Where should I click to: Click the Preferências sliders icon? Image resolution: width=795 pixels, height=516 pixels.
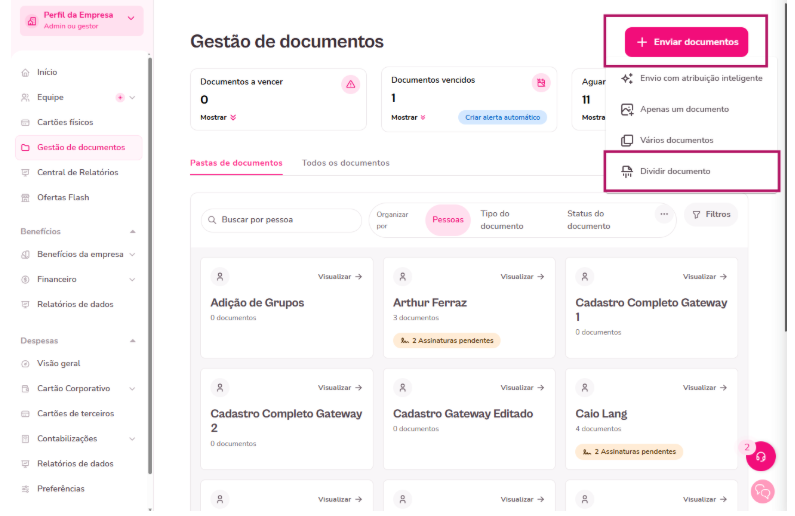(x=25, y=489)
